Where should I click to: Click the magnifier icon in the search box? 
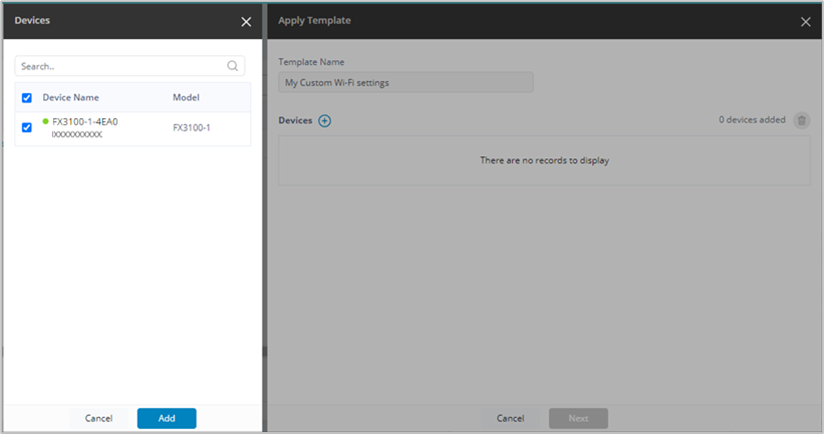232,66
